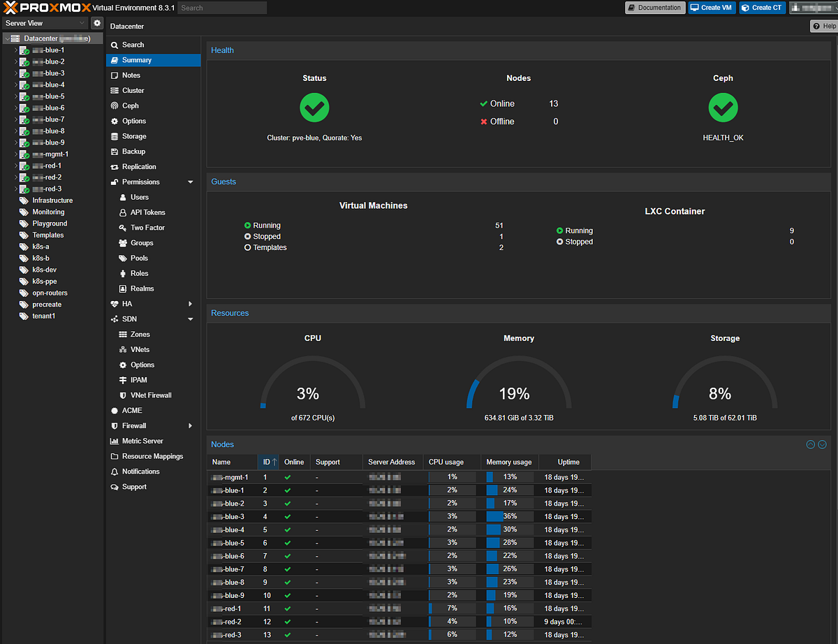Select the k8s-dev pool tag icon

click(x=24, y=270)
